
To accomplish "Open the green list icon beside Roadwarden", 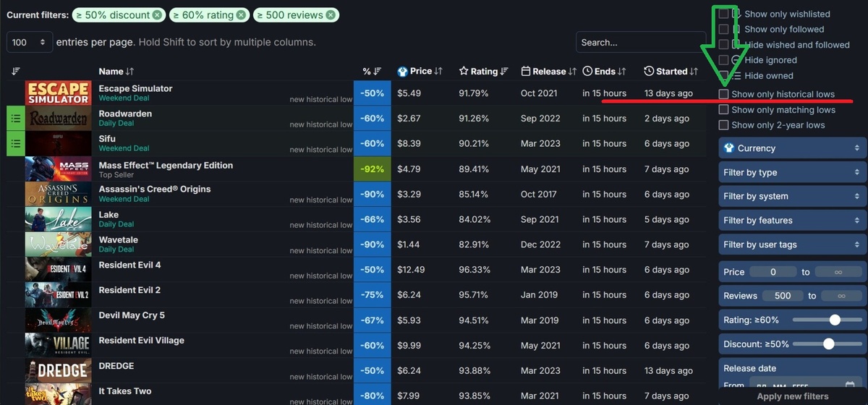I will coord(16,118).
